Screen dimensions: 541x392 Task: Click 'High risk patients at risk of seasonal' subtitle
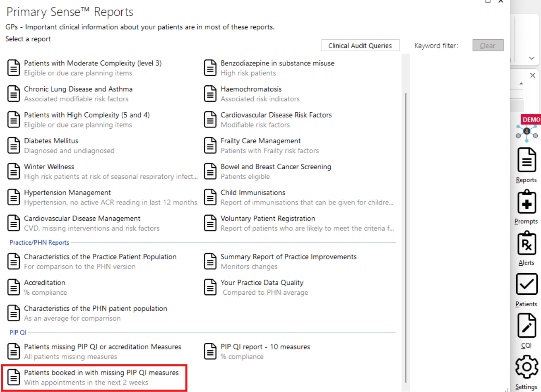[x=111, y=177]
